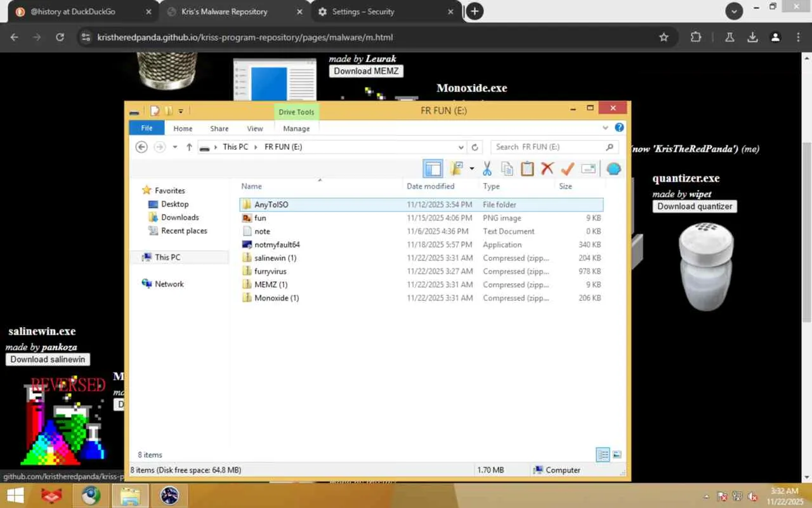Click FR FUN (E:) in the address breadcrumb
The width and height of the screenshot is (812, 508).
pos(283,147)
